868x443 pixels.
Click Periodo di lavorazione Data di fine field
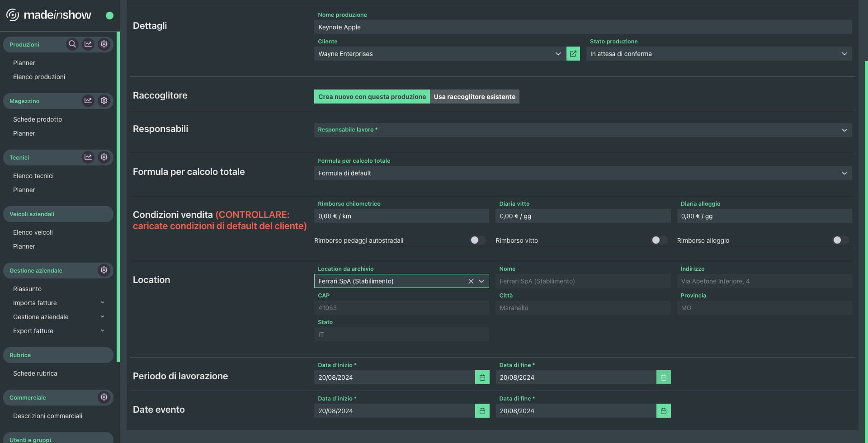tap(576, 377)
